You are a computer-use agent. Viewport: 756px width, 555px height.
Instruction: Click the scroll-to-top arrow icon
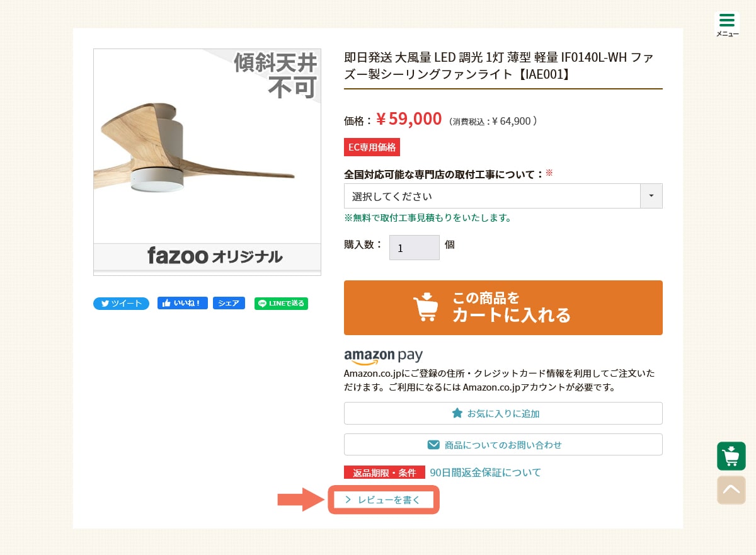(x=731, y=489)
